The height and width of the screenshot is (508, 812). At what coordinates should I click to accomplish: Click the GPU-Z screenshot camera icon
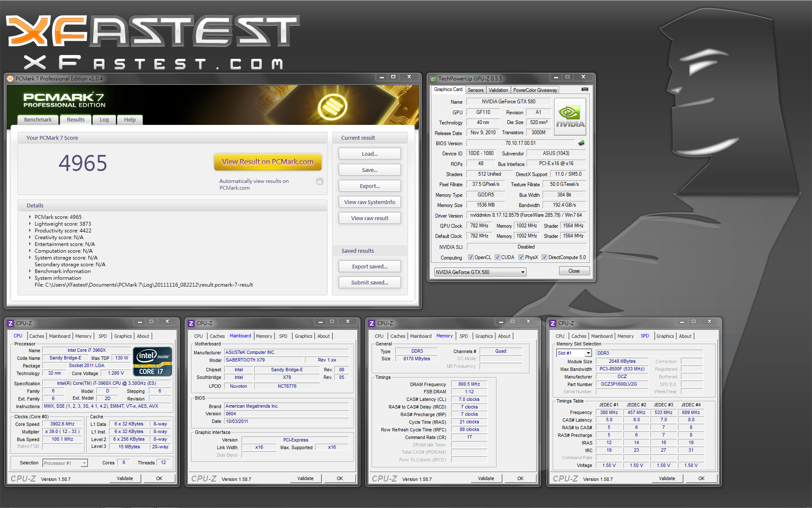(x=584, y=89)
